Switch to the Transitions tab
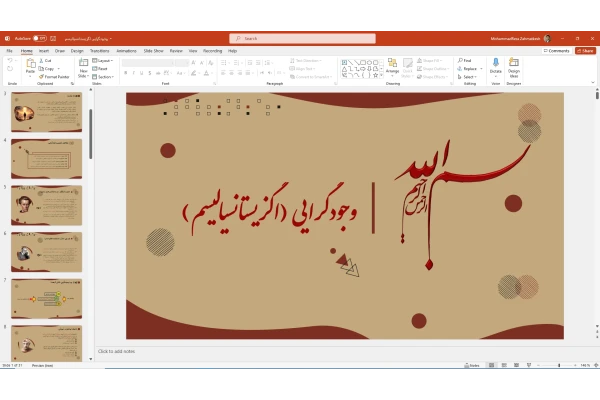 (100, 50)
